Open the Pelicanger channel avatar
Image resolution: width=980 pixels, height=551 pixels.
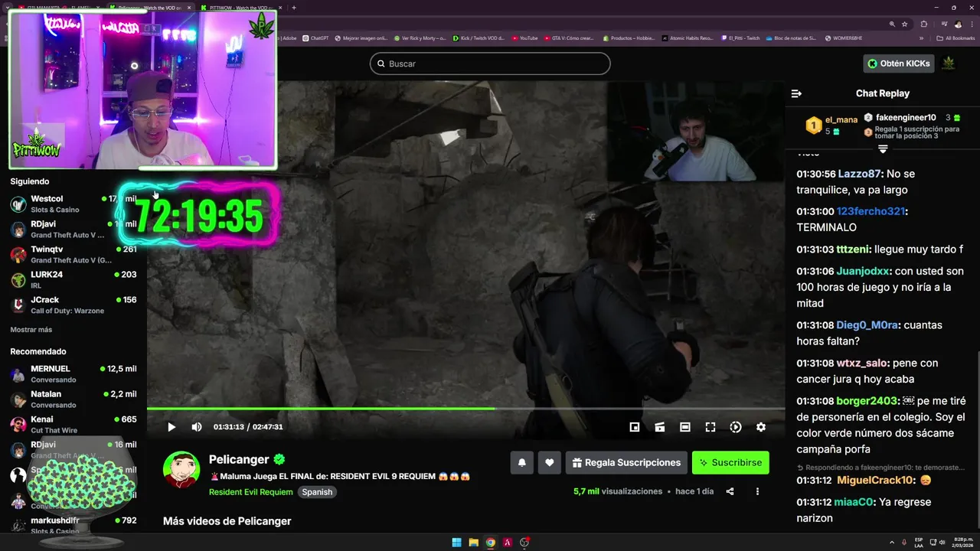181,469
